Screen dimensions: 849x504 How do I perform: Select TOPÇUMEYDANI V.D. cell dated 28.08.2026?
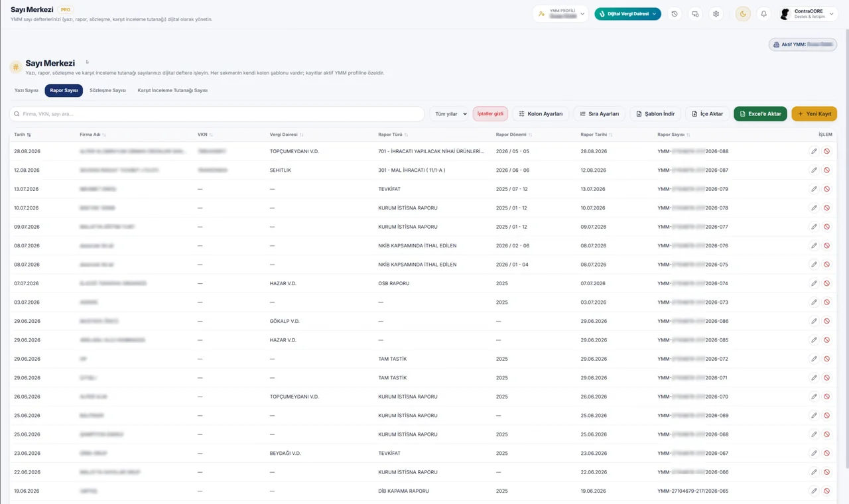pyautogui.click(x=294, y=151)
